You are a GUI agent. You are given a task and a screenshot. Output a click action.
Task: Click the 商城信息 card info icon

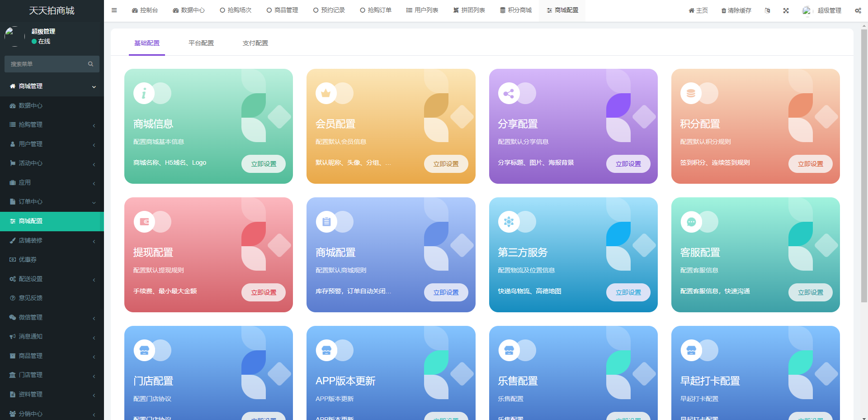tap(144, 93)
